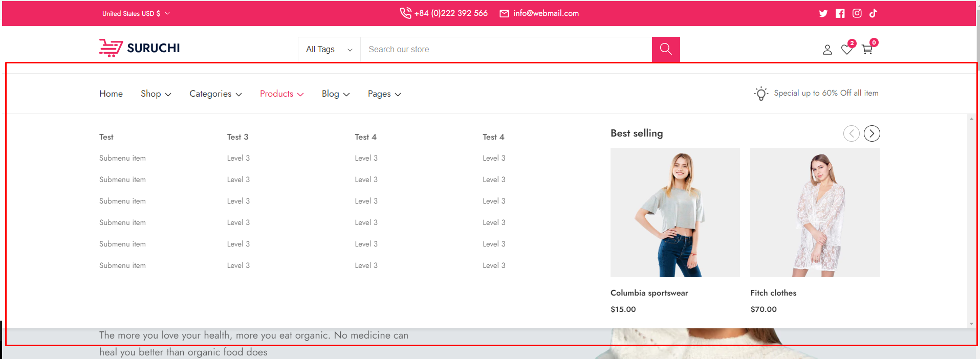Expand the Shop menu

156,94
